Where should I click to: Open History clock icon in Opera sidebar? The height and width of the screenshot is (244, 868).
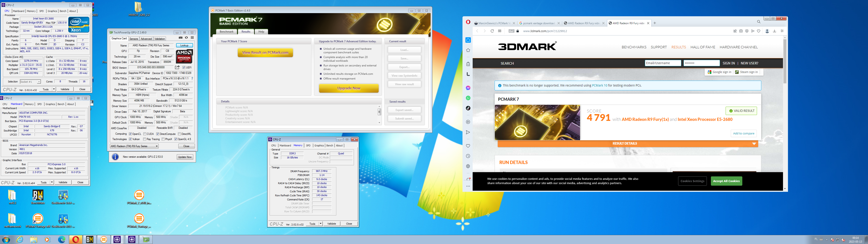[468, 156]
